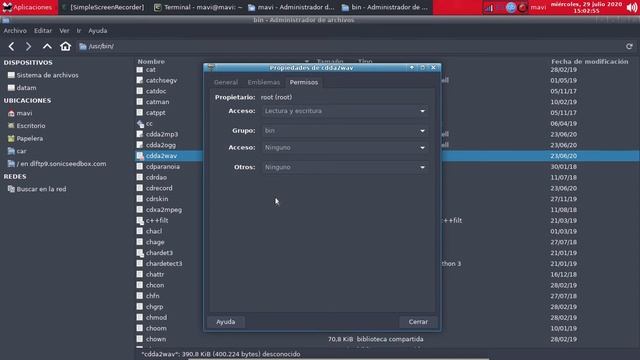640x360 pixels.
Task: Click the chown file name
Action: tap(156, 339)
